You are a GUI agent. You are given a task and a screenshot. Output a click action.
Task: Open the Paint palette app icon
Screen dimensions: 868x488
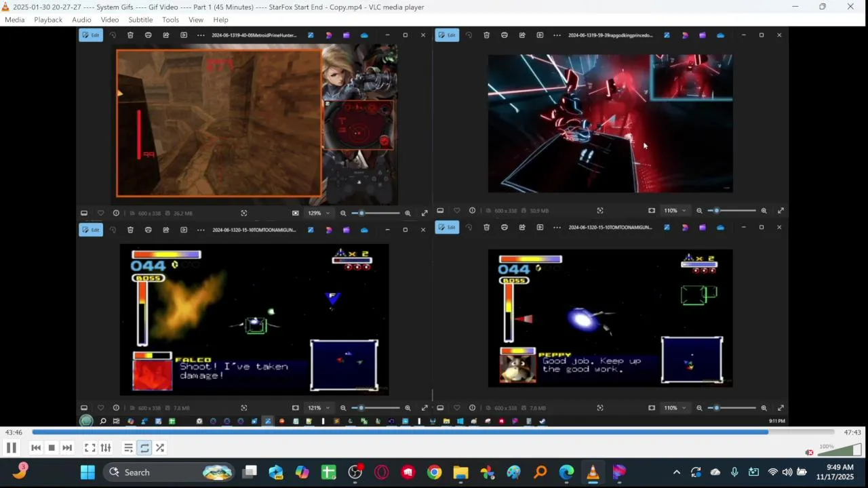(514, 472)
